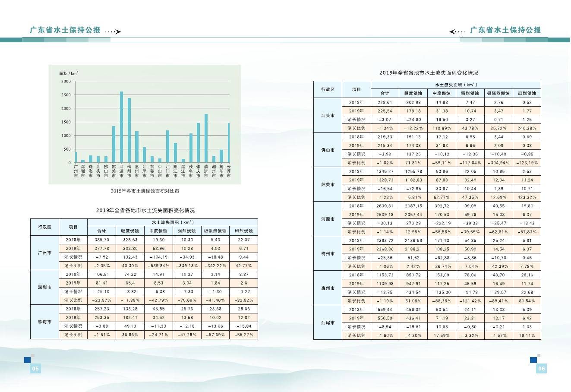
Task: Click the table cell 385.70
Action: click(101, 240)
